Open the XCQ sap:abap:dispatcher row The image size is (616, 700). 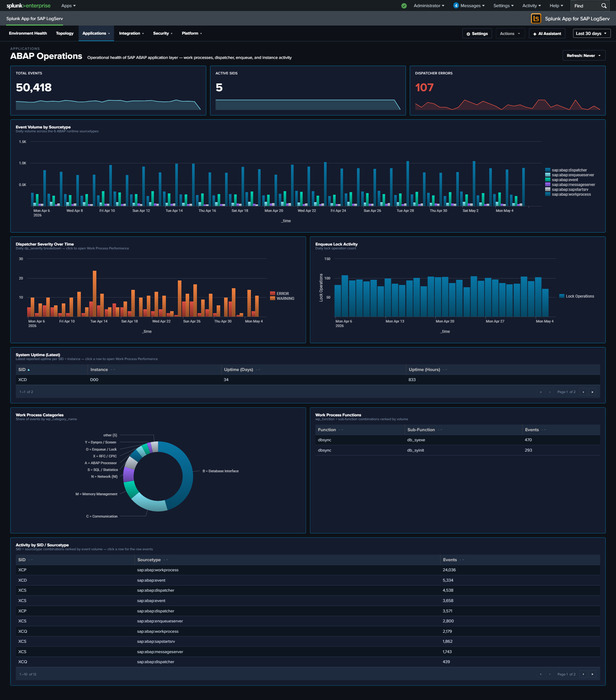(308, 662)
